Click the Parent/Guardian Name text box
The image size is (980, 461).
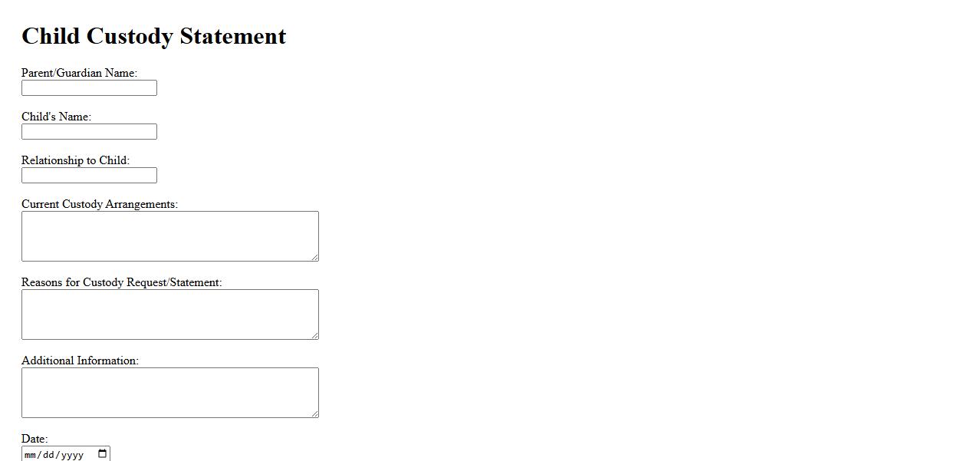pos(89,88)
